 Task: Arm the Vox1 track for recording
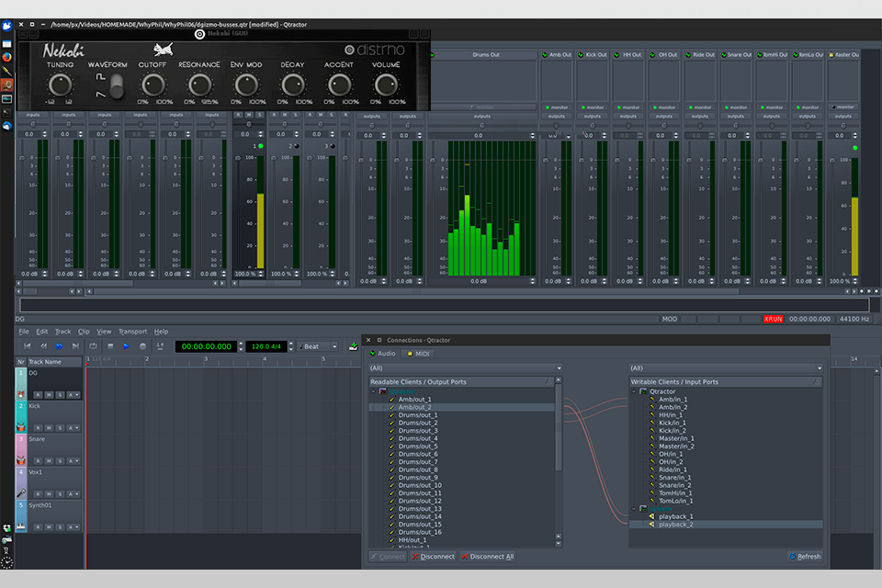point(37,494)
